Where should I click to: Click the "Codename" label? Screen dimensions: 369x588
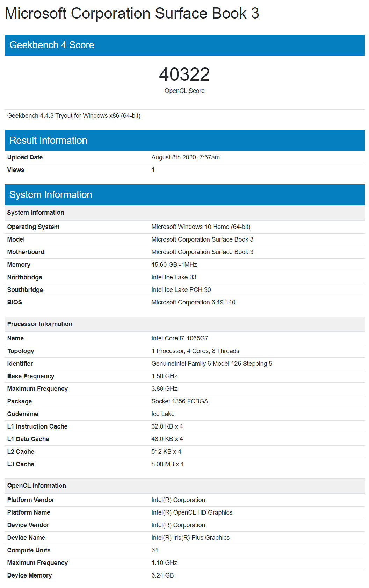(23, 414)
